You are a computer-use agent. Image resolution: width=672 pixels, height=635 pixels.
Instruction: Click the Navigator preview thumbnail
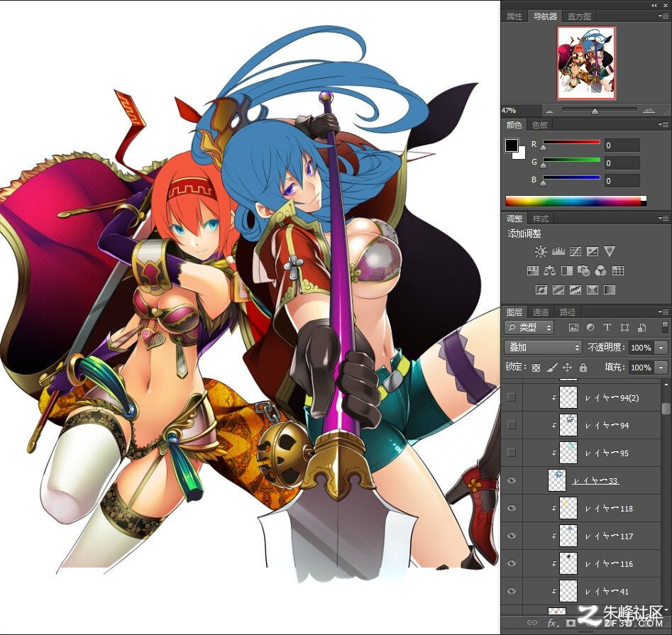point(586,62)
